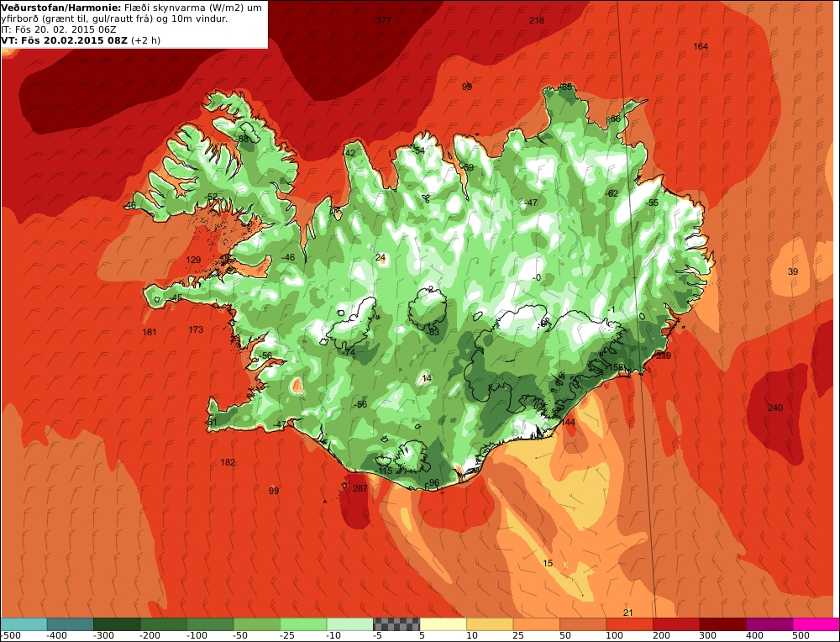Select the gray checkered swatch between -5 and 5
The height and width of the screenshot is (642, 840).
coord(396,624)
